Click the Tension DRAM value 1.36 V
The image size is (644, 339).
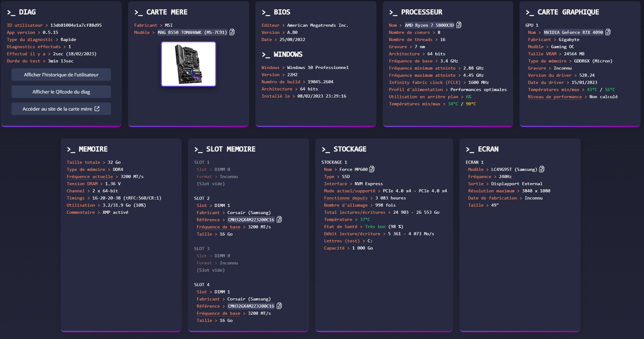113,184
